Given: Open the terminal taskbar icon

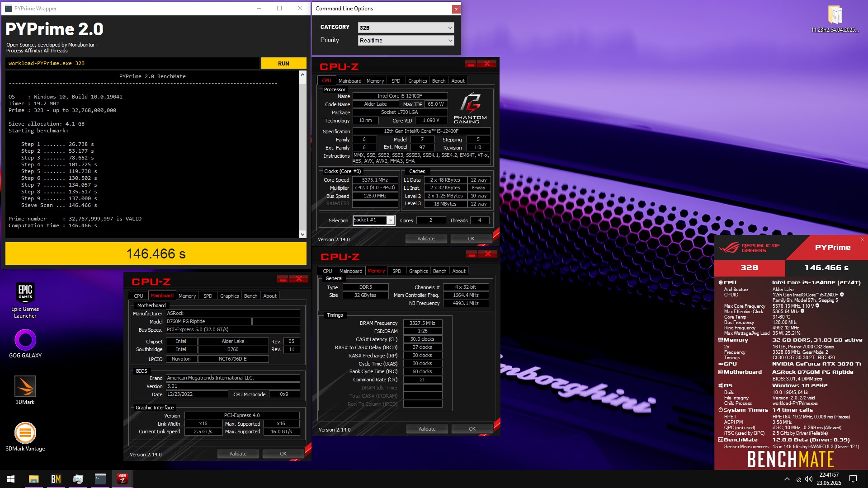Looking at the screenshot, I should click(x=100, y=479).
